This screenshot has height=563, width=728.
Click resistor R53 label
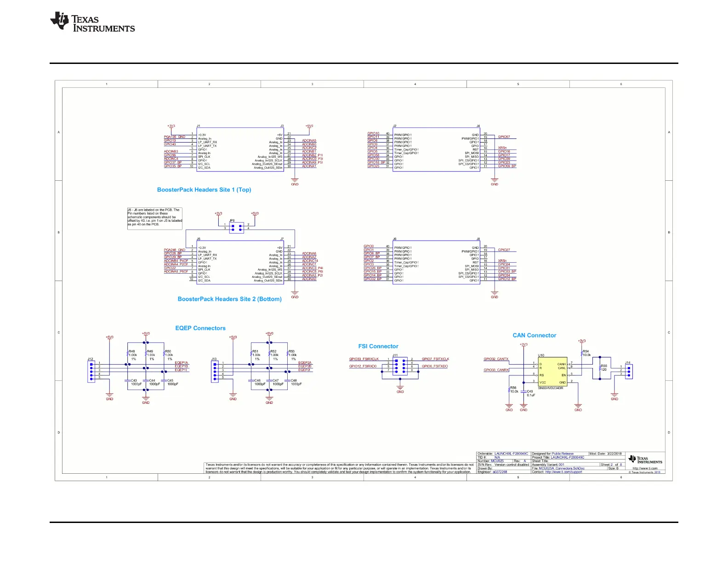point(291,351)
